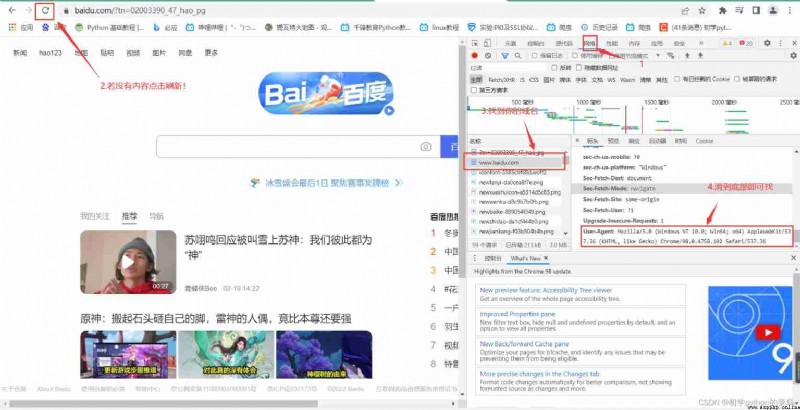Select the DevTools inspect element picker icon
The width and height of the screenshot is (800, 410).
pos(475,43)
